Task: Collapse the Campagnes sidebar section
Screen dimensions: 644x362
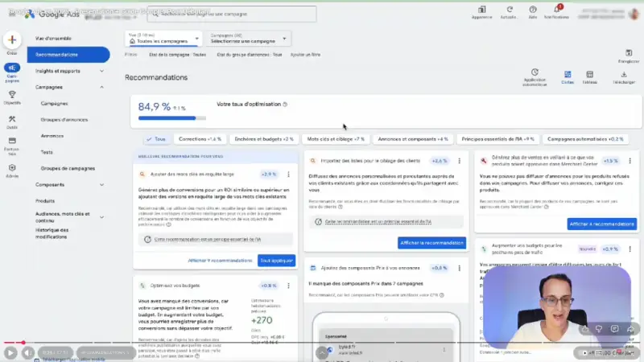Action: pyautogui.click(x=101, y=88)
